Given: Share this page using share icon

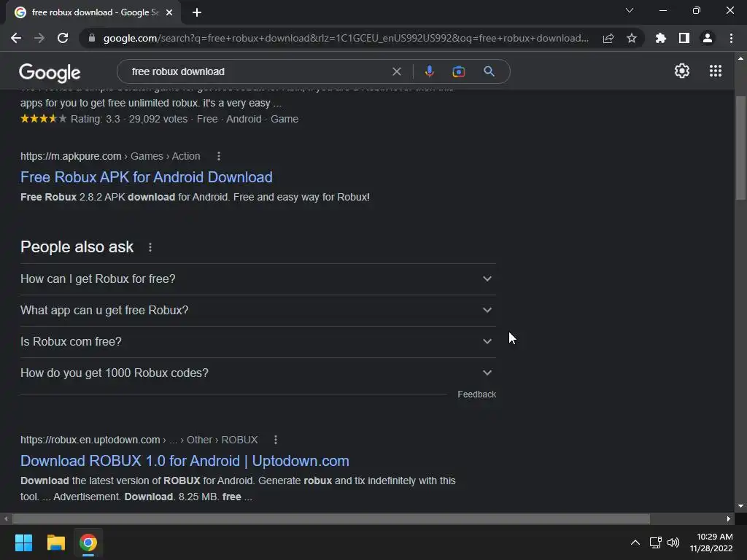Looking at the screenshot, I should (608, 38).
